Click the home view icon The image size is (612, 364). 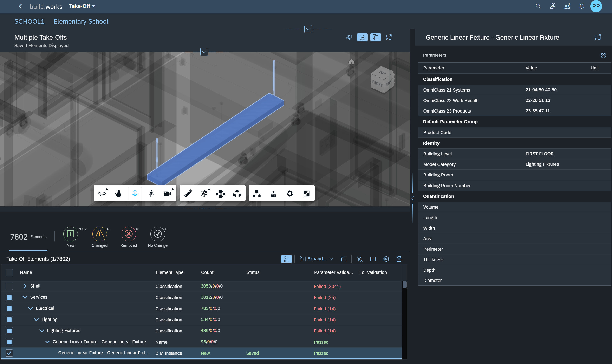click(x=351, y=62)
